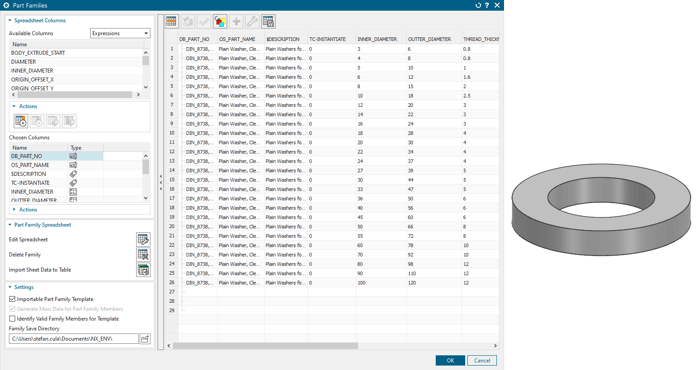Collapse the Settings section
Screen dimensions: 700x370
click(x=10, y=287)
